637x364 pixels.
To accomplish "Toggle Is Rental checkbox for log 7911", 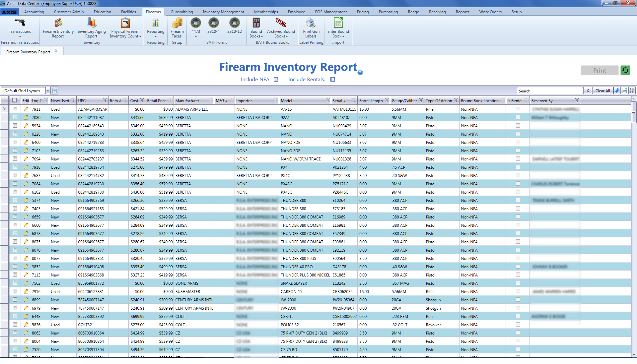I will (518, 109).
